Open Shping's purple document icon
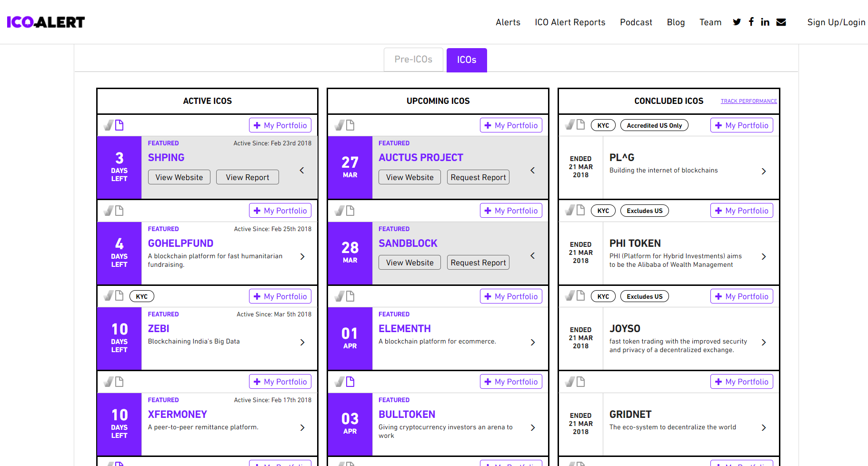Image resolution: width=868 pixels, height=466 pixels. click(120, 125)
